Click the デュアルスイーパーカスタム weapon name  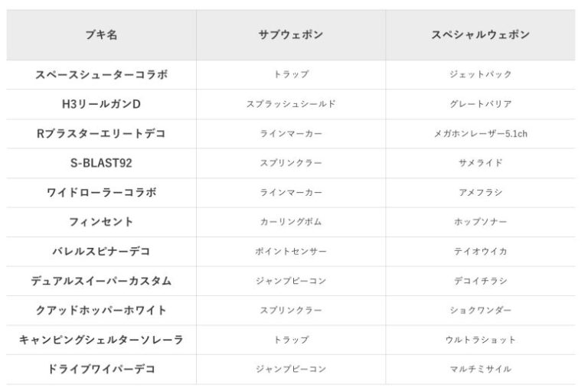[x=101, y=281]
